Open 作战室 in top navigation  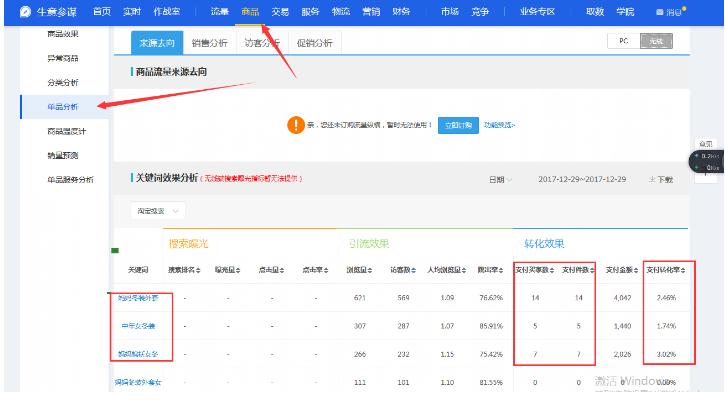(x=166, y=12)
